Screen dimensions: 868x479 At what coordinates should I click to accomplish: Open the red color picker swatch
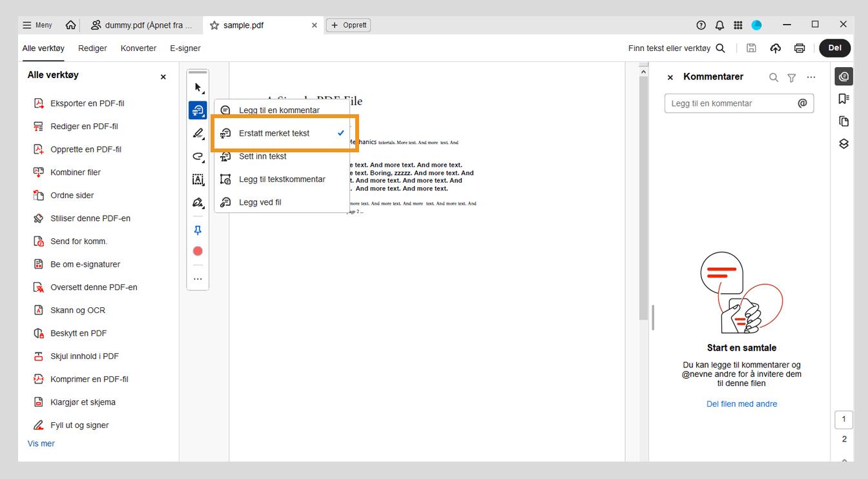point(198,251)
